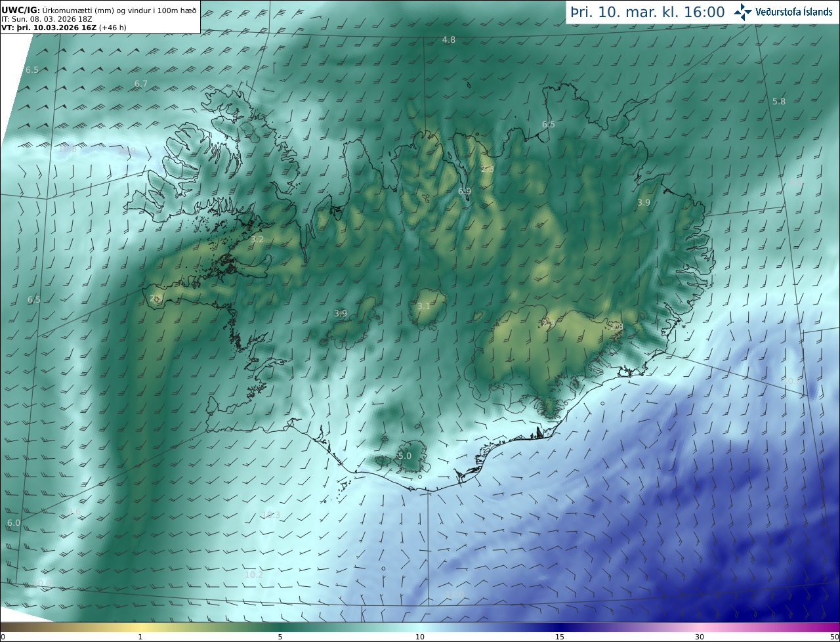
Task: Click the 6.9 value on the map
Action: [465, 192]
